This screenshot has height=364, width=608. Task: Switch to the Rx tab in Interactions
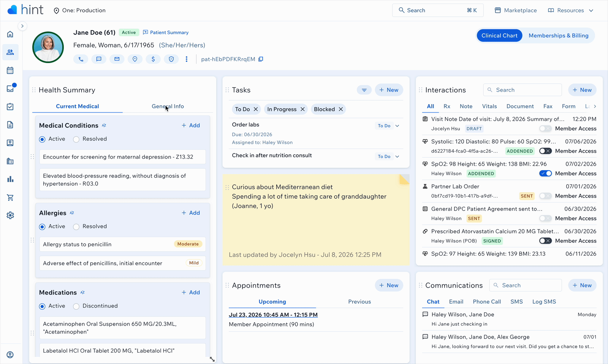click(x=447, y=106)
